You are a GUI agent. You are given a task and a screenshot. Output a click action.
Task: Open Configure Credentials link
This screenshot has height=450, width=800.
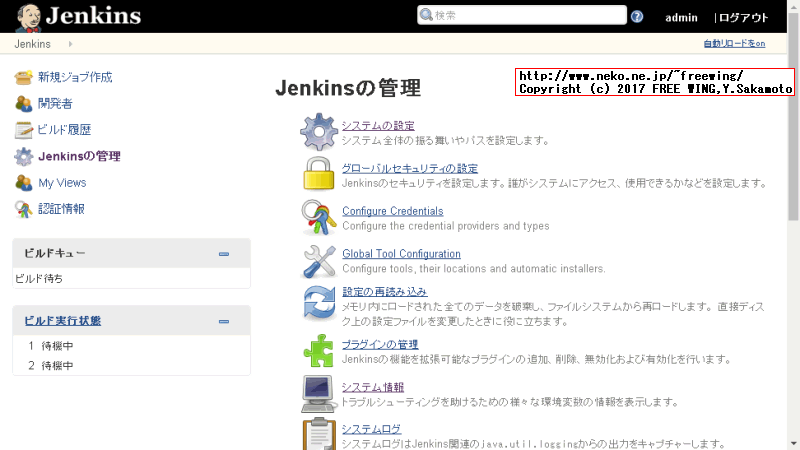(393, 211)
